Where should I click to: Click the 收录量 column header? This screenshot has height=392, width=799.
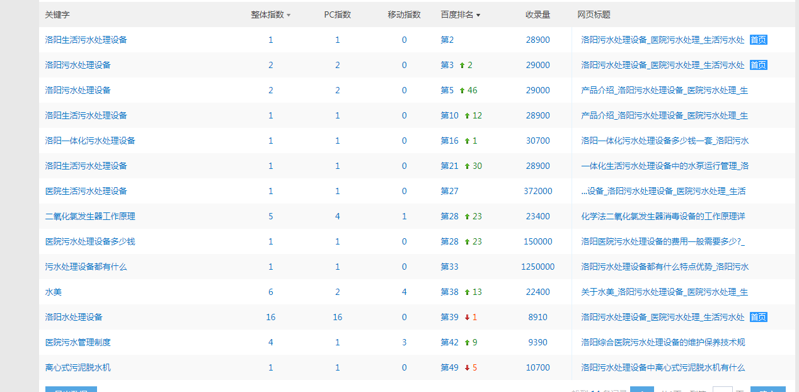pyautogui.click(x=538, y=15)
